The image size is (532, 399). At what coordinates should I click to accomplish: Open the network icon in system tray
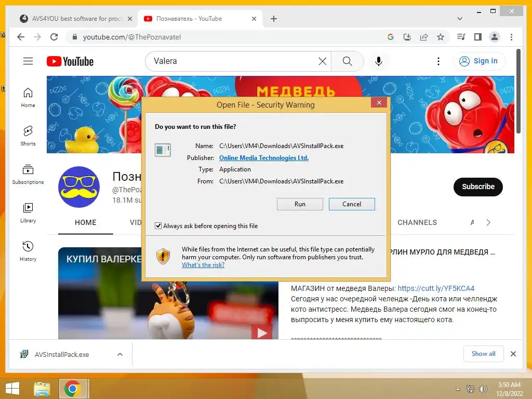470,389
